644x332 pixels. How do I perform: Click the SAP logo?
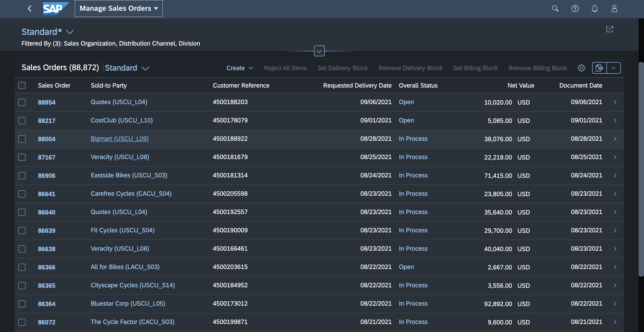(55, 9)
